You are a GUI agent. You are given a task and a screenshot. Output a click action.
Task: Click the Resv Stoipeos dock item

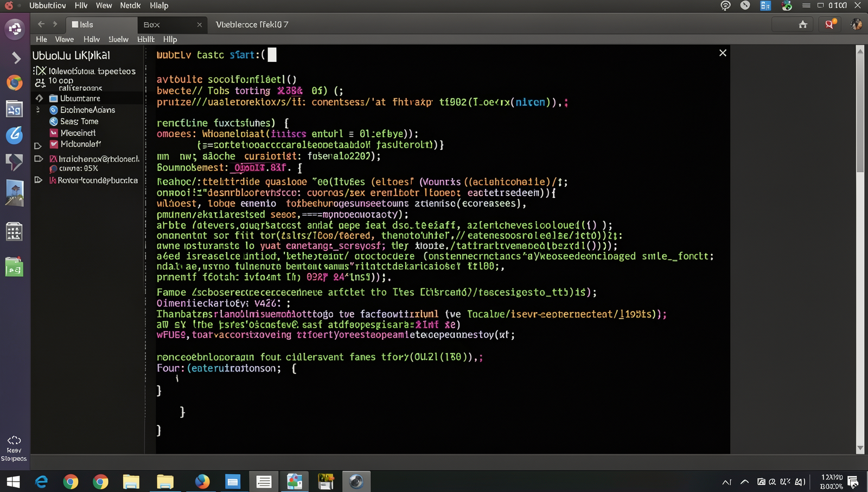(14, 449)
